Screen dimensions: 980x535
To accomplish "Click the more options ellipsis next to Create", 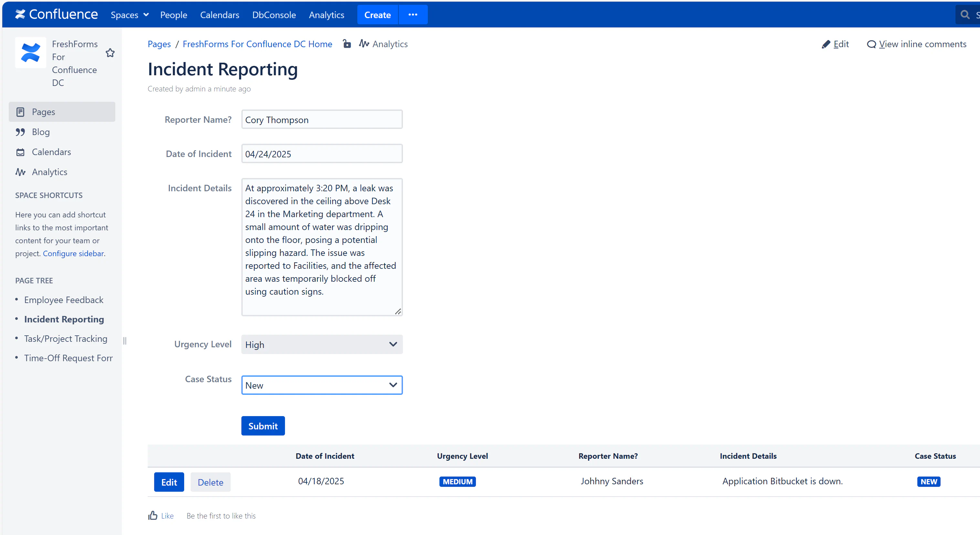I will point(413,15).
